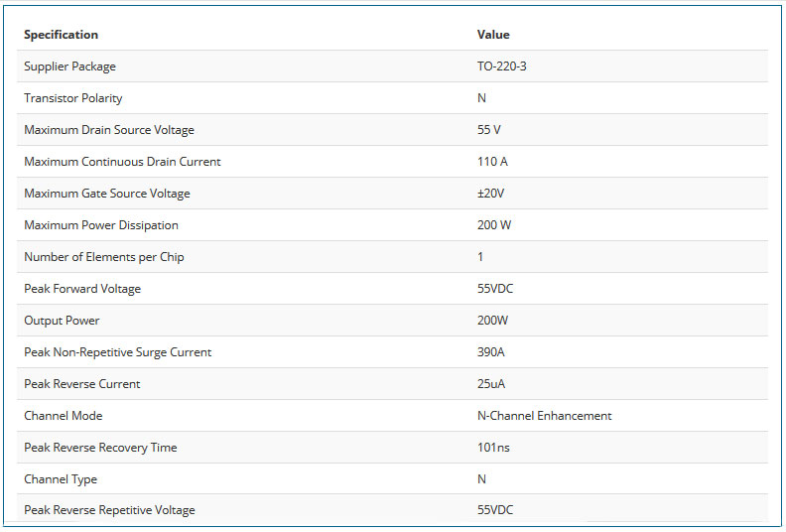The image size is (786, 532).
Task: Click the Maximum Gate Source Voltage label
Action: (x=107, y=194)
